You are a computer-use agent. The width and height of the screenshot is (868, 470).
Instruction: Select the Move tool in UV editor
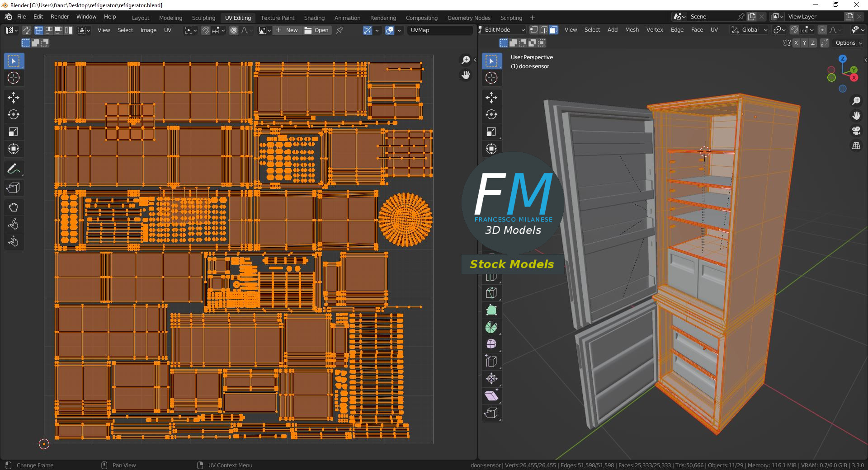point(13,97)
